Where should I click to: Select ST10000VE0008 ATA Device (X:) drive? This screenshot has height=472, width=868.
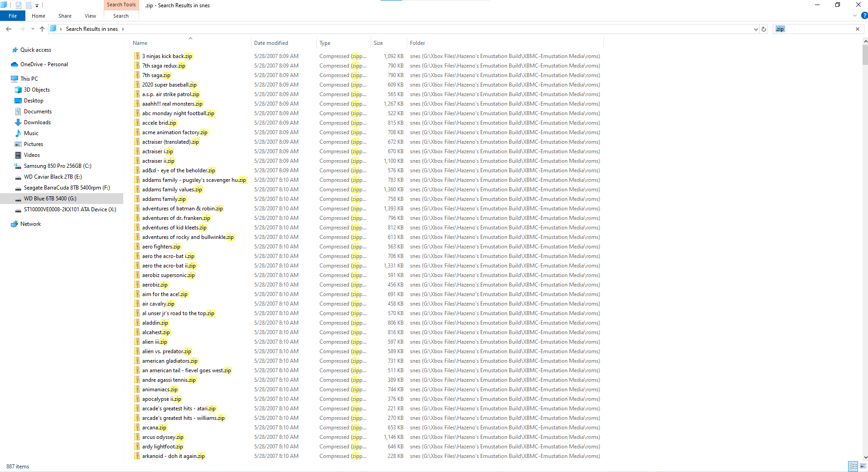[70, 209]
